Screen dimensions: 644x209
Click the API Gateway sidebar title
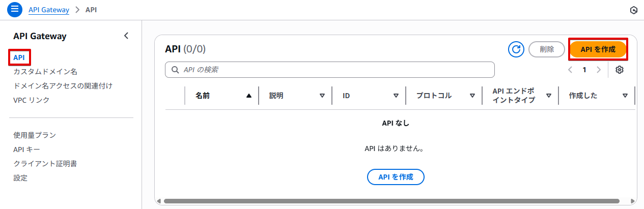[40, 36]
